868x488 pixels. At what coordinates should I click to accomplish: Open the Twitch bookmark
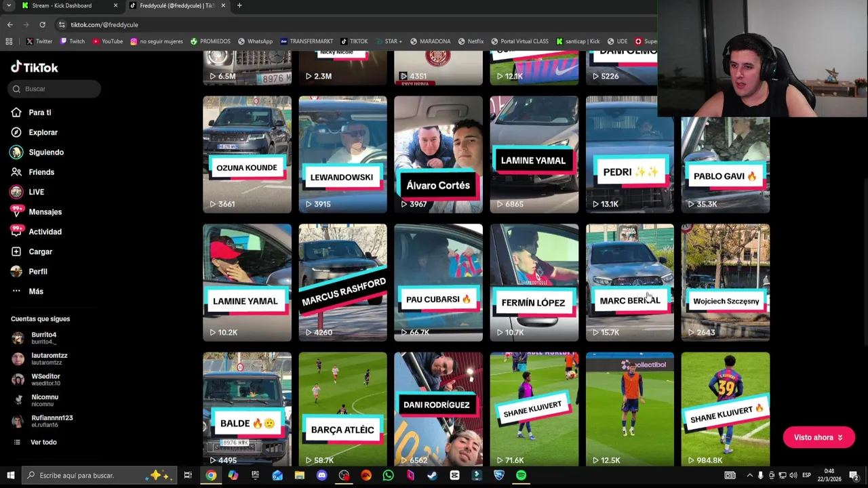(x=72, y=41)
